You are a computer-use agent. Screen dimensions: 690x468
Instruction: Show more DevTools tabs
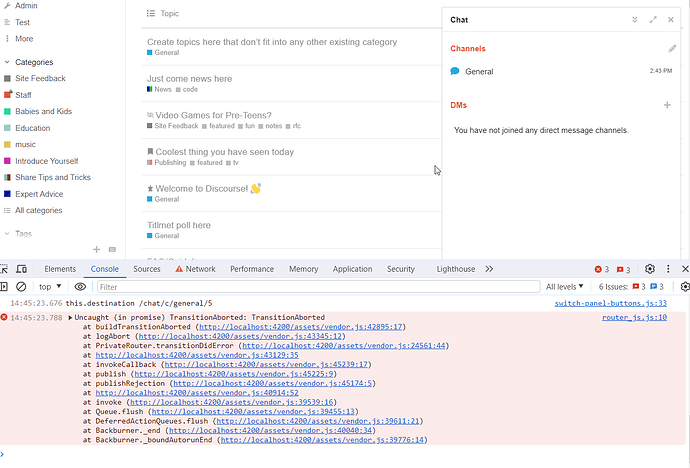[489, 269]
